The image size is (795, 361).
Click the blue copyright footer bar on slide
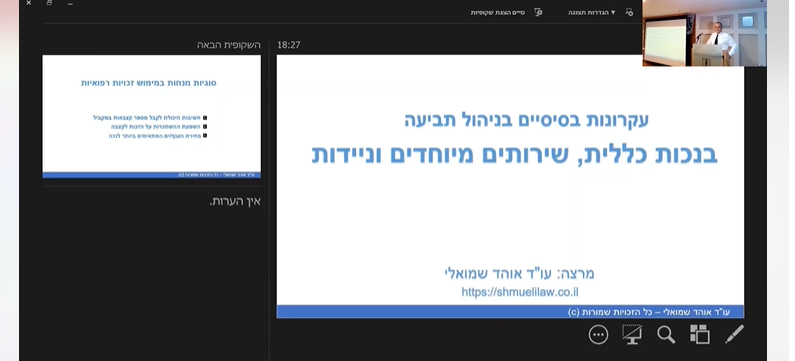(x=510, y=312)
